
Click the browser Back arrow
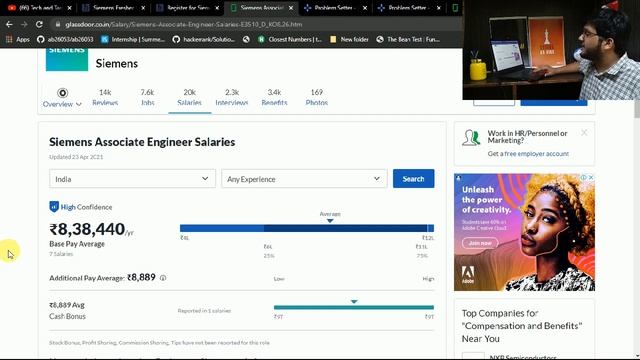click(x=9, y=24)
